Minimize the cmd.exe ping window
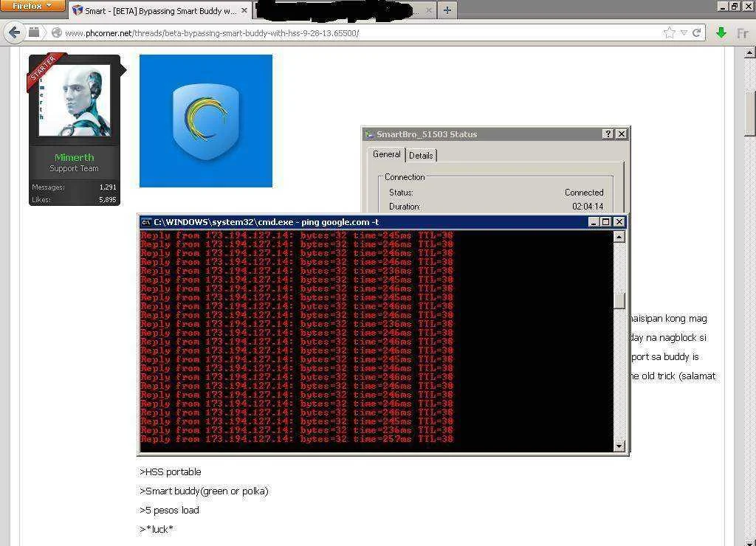 click(594, 221)
